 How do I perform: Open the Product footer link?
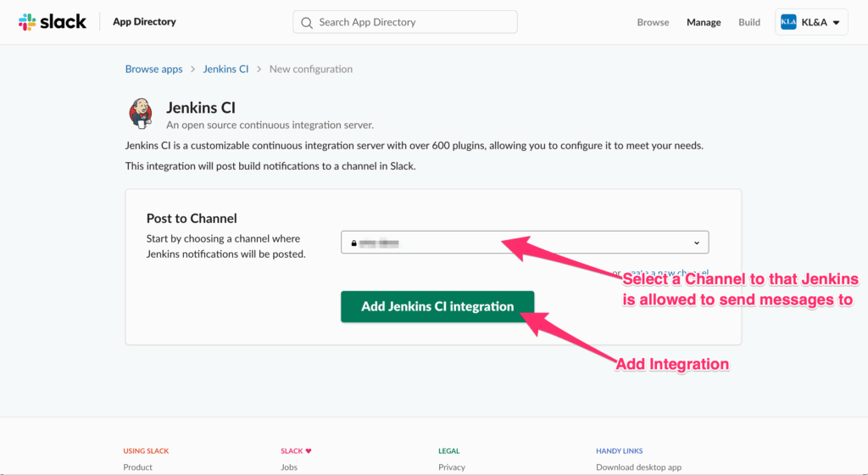[x=138, y=467]
